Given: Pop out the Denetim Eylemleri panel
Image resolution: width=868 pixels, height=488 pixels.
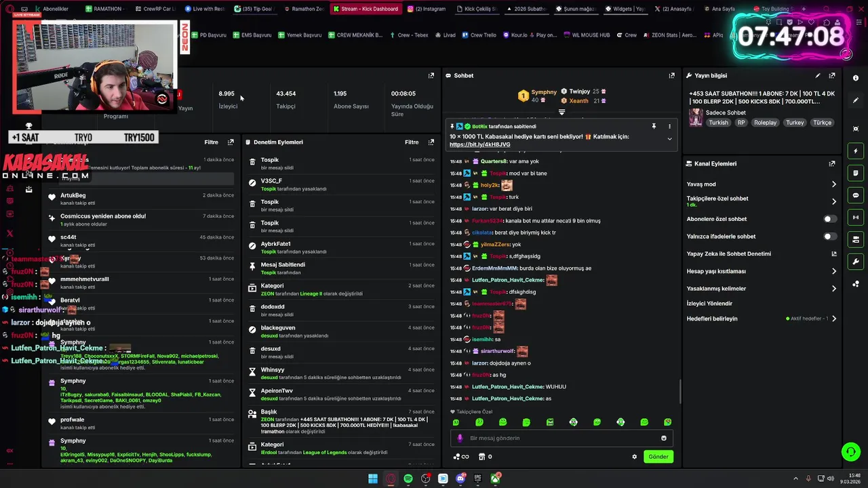Looking at the screenshot, I should (431, 142).
